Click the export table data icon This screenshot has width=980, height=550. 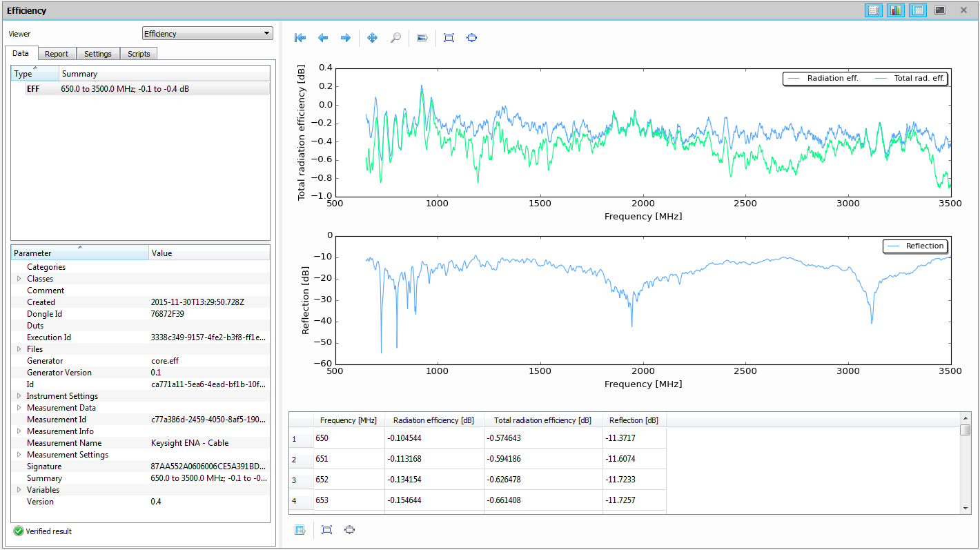(x=300, y=530)
